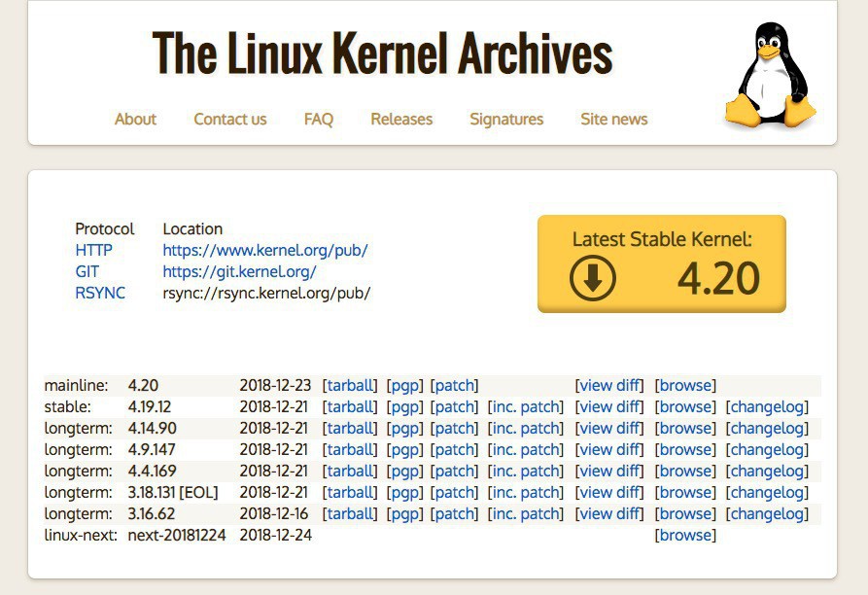Browse the longterm 4.14.90 tree

685,429
